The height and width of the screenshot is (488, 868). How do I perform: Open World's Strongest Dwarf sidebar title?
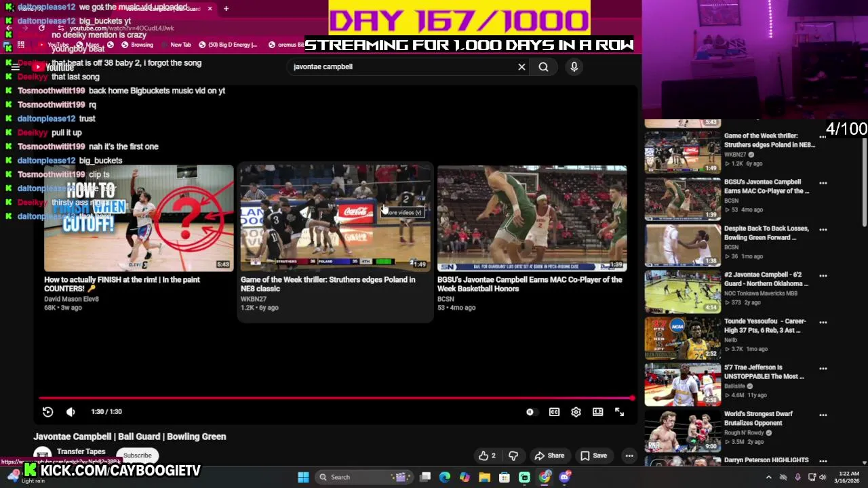(x=758, y=418)
